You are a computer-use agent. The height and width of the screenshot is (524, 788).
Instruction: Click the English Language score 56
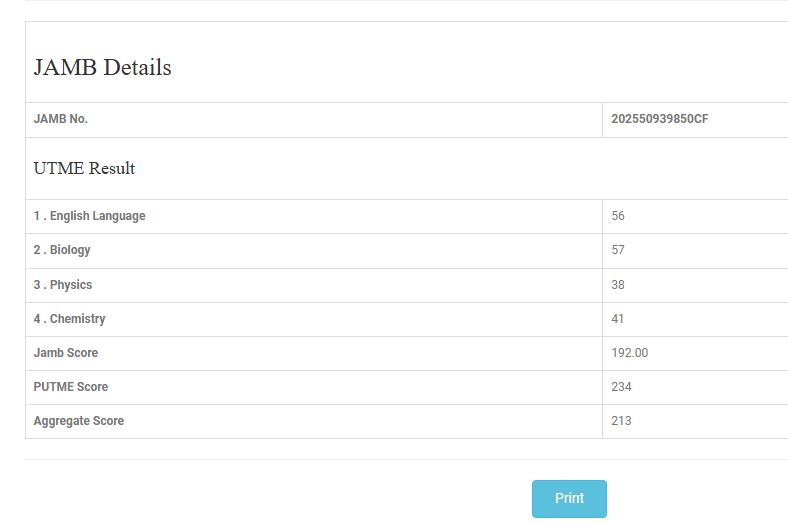618,216
